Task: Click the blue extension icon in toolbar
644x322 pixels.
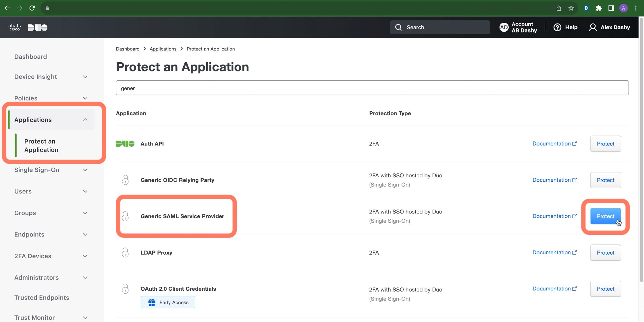Action: pos(587,8)
